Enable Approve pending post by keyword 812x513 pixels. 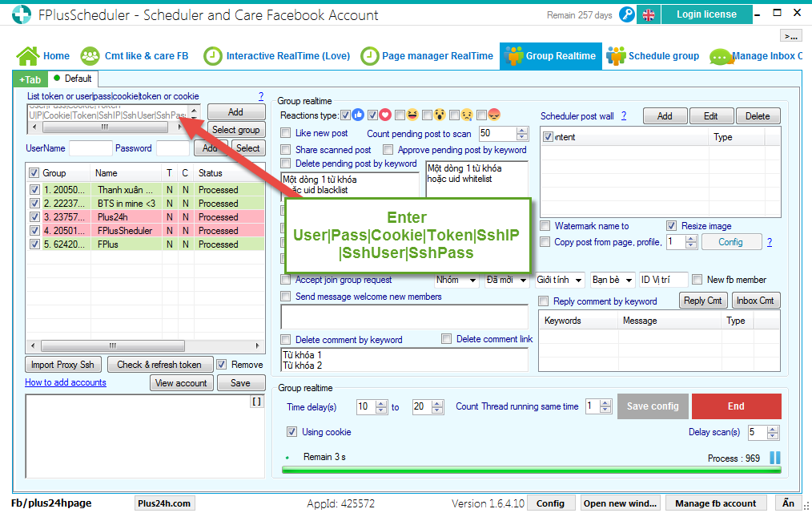coord(388,150)
